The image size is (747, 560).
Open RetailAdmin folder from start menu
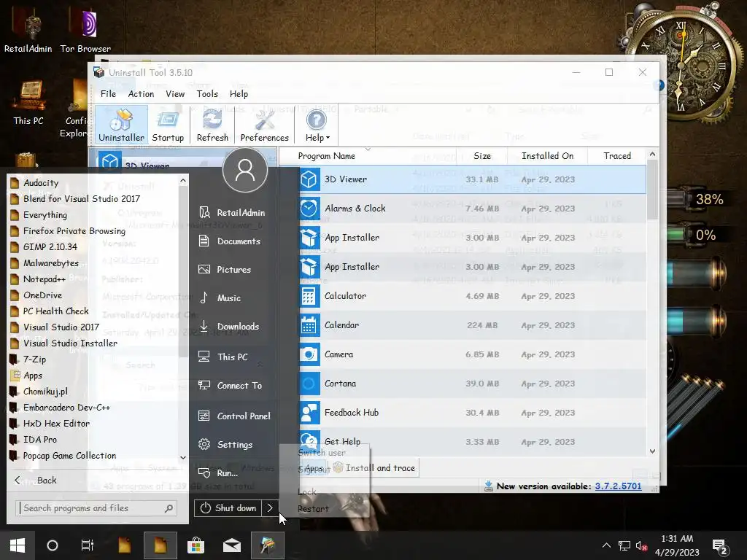pos(232,212)
